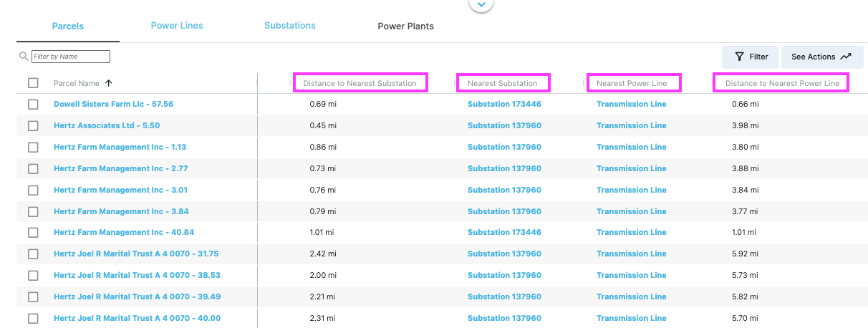The image size is (868, 328).
Task: Check Dowell Sisters Farm Llc - 57.56 row
Action: 33,105
